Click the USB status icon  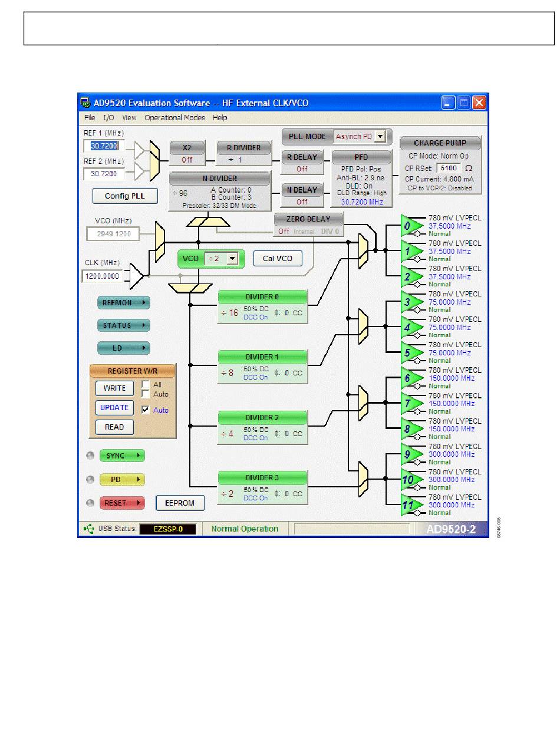click(88, 529)
